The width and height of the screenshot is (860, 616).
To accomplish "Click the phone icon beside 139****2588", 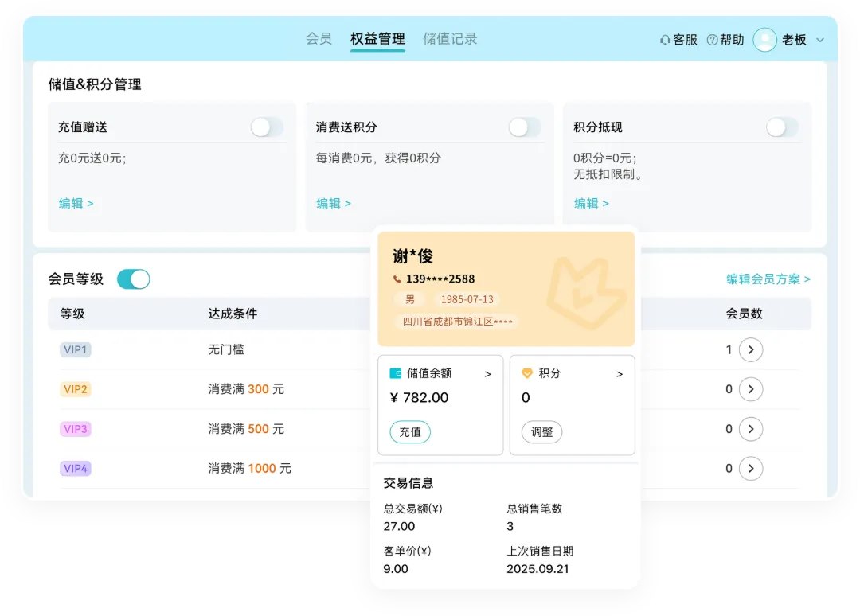I will click(397, 279).
